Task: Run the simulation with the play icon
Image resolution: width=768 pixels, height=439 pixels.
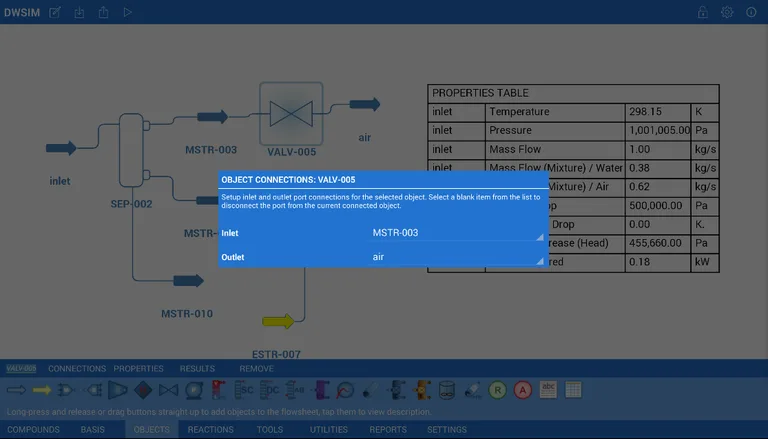Action: (x=127, y=12)
